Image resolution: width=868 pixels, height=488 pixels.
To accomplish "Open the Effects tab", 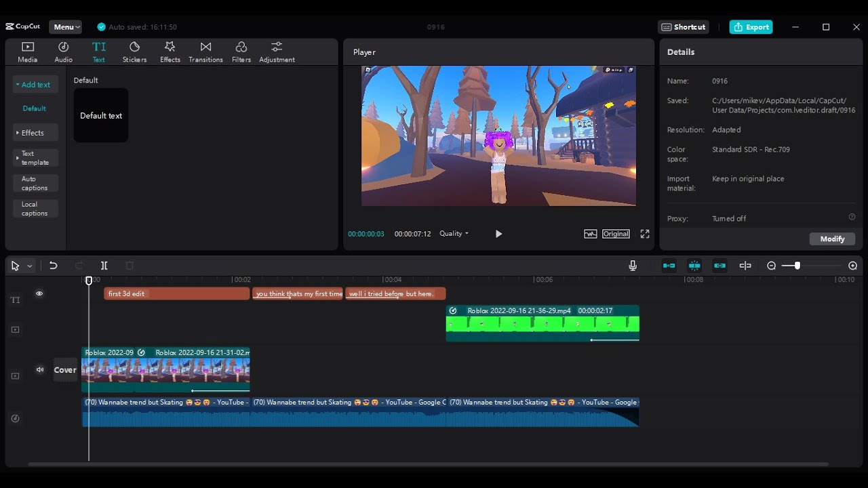I will 170,52.
